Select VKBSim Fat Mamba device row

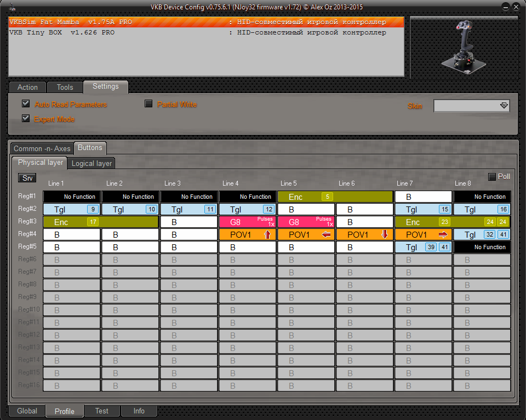[206, 22]
